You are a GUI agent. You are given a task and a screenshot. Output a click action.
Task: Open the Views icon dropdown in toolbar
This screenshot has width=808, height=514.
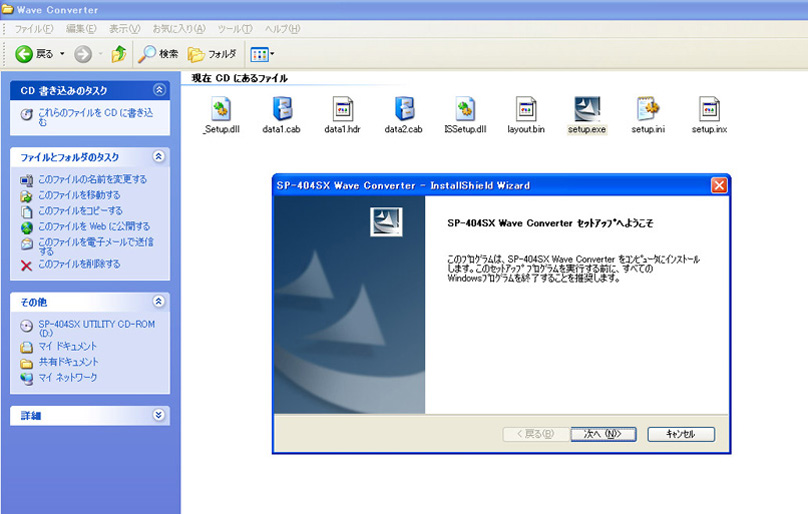pos(262,54)
